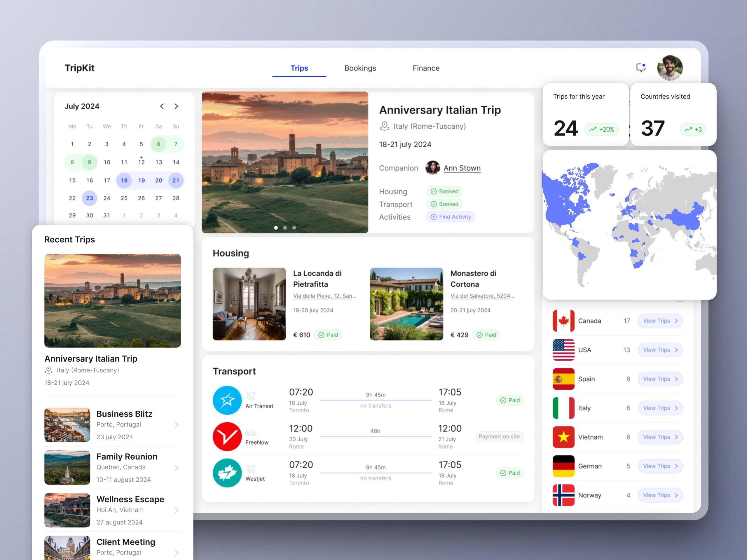The width and height of the screenshot is (747, 560).
Task: Click the Vietnam flag icon
Action: tap(564, 437)
